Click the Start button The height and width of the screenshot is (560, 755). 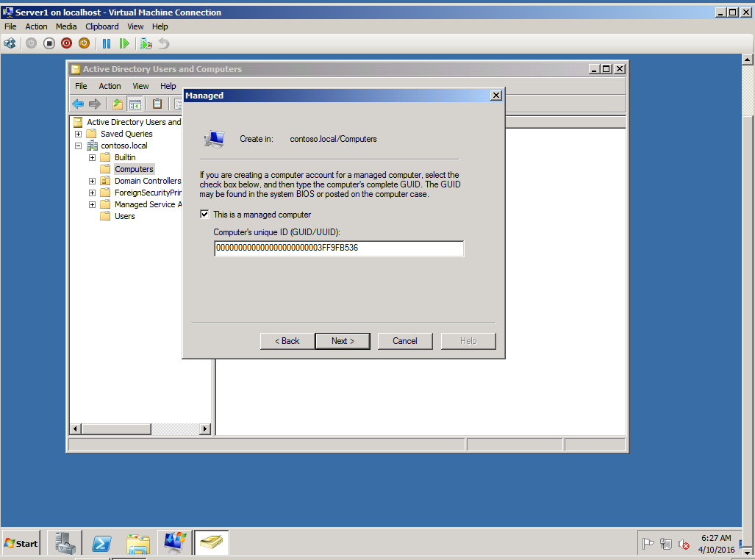tap(21, 544)
